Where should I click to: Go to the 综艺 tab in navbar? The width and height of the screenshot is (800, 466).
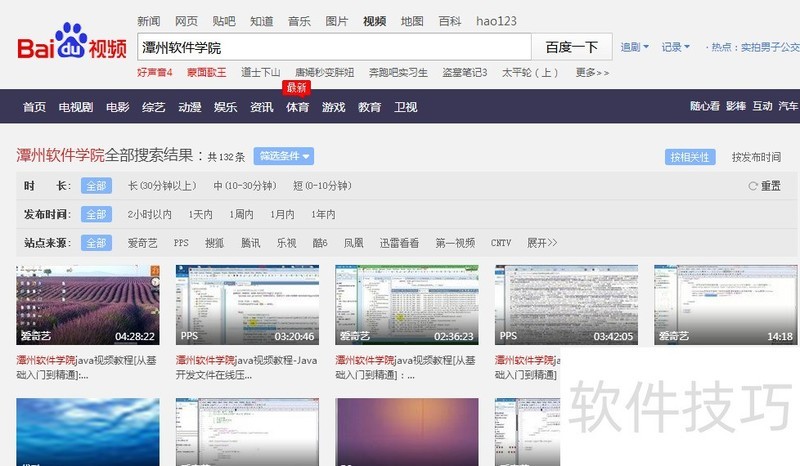(154, 107)
